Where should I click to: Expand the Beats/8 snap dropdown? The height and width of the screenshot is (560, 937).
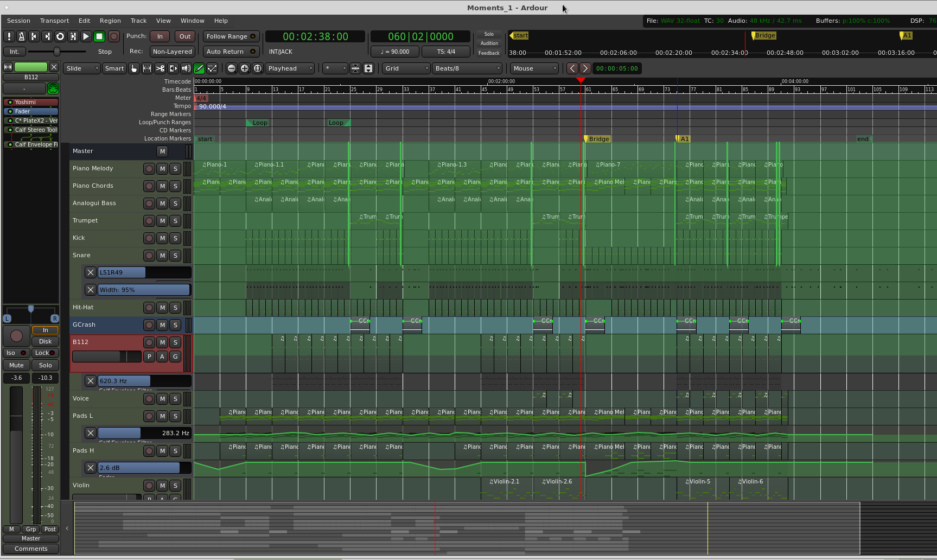coord(467,68)
